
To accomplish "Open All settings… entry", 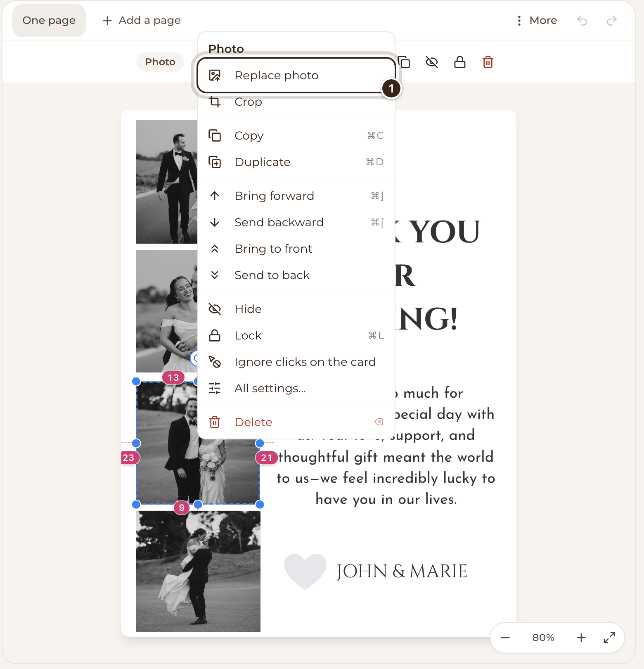I will coord(296,388).
